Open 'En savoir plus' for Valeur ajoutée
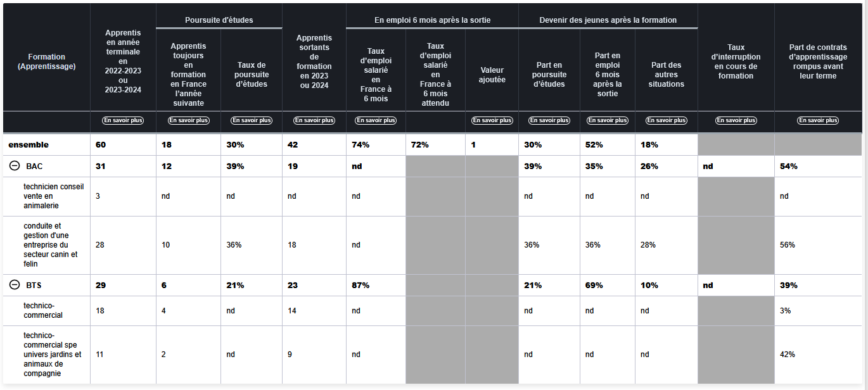The height and width of the screenshot is (390, 868). (492, 120)
